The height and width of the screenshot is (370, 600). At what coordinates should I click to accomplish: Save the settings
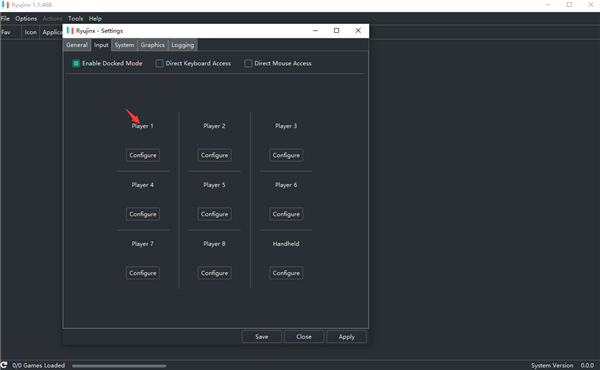262,337
